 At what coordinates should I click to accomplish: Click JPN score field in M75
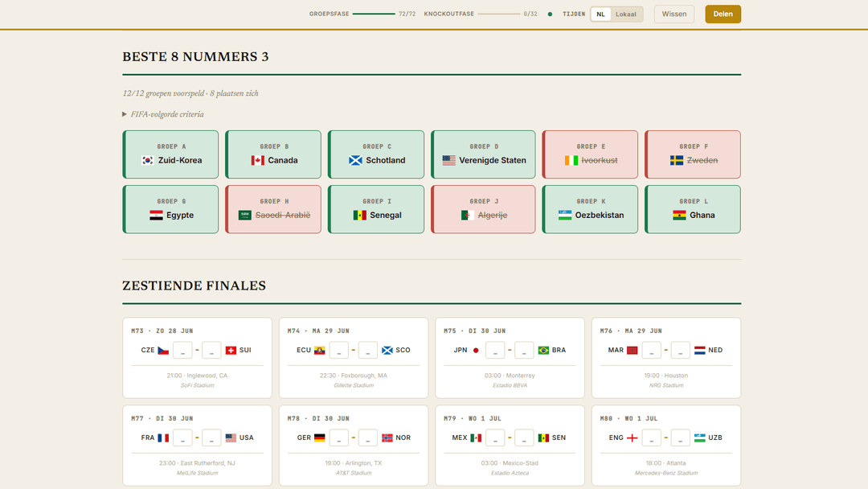495,351
